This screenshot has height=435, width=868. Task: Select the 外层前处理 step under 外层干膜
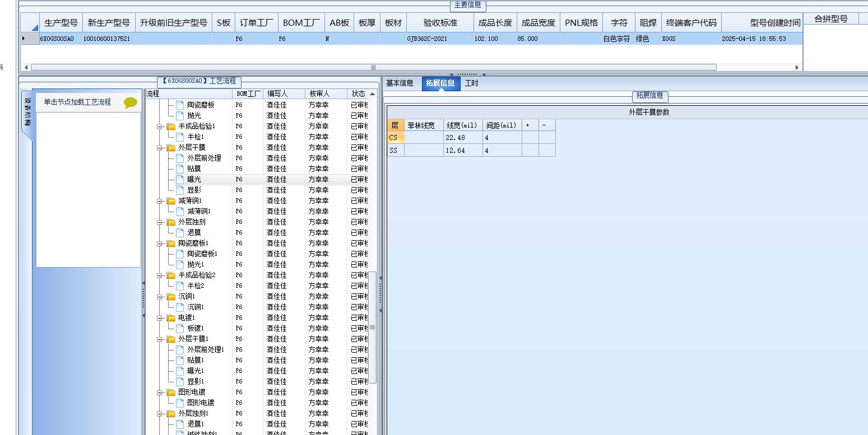click(204, 158)
